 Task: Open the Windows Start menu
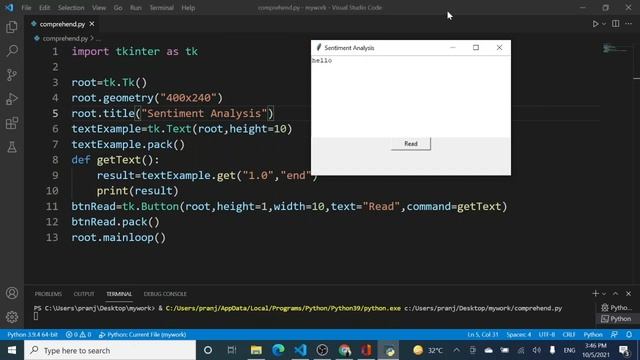(x=12, y=350)
